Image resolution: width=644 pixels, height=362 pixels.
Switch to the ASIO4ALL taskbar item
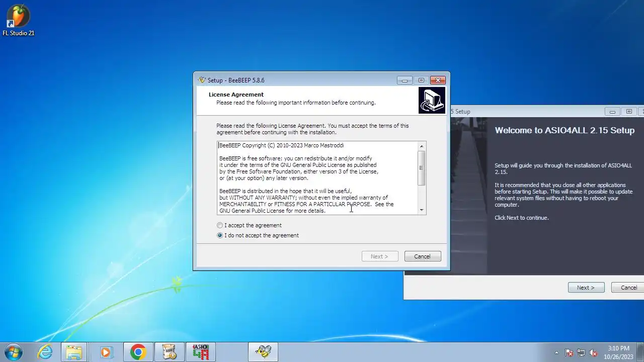(201, 352)
